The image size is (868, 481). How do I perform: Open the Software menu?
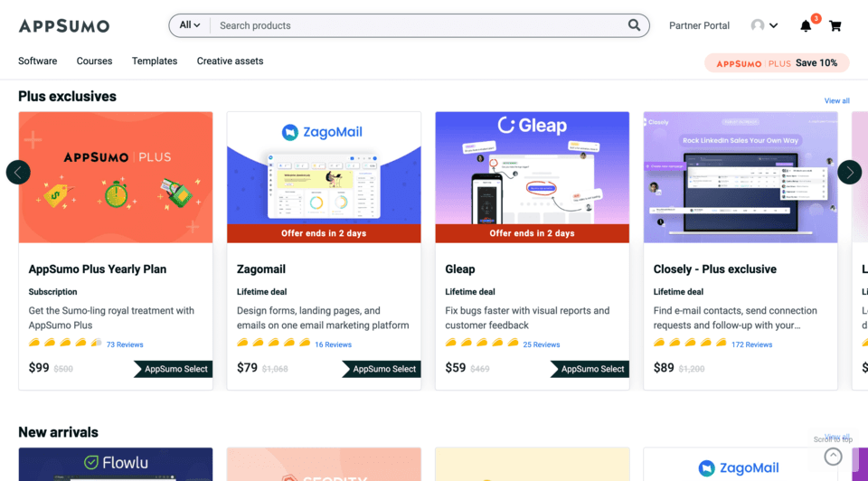pyautogui.click(x=38, y=61)
